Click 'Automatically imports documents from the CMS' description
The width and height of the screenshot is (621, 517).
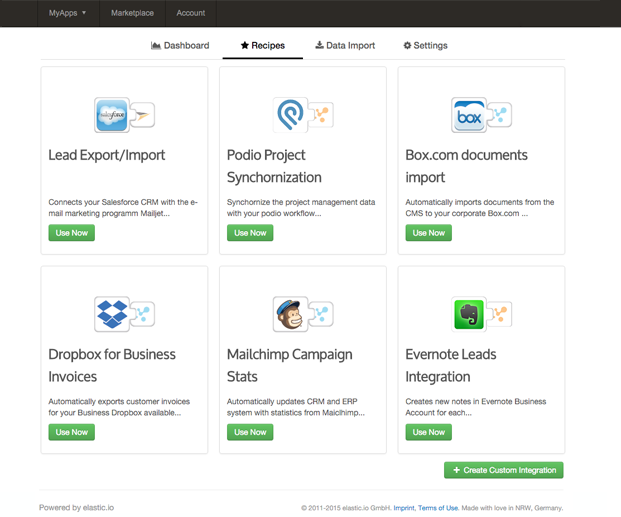pos(480,208)
